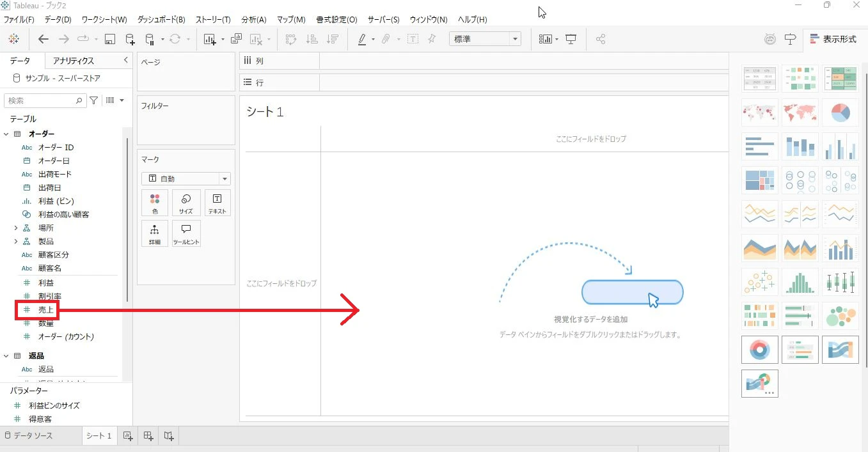Toggle mark labels with the T toolbar icon

pos(413,39)
